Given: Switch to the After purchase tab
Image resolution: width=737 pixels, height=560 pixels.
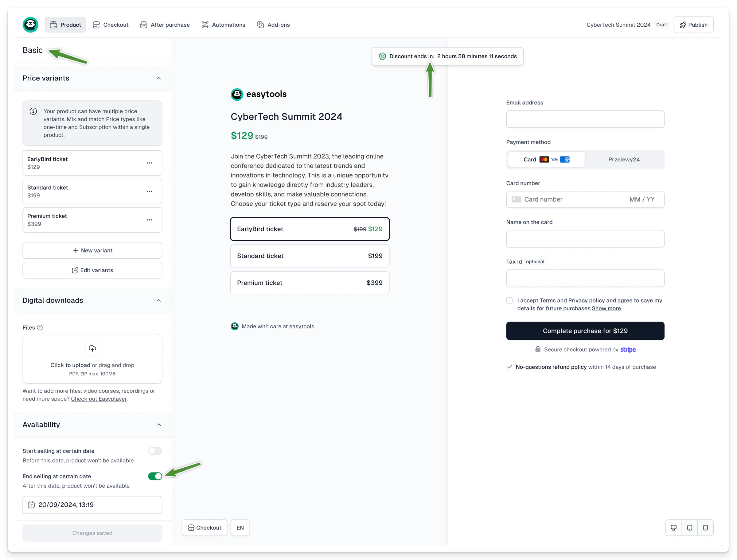Looking at the screenshot, I should 165,25.
